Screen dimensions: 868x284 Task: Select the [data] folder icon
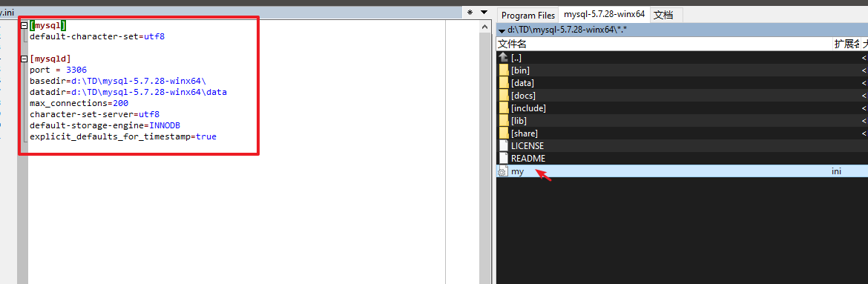[x=503, y=83]
